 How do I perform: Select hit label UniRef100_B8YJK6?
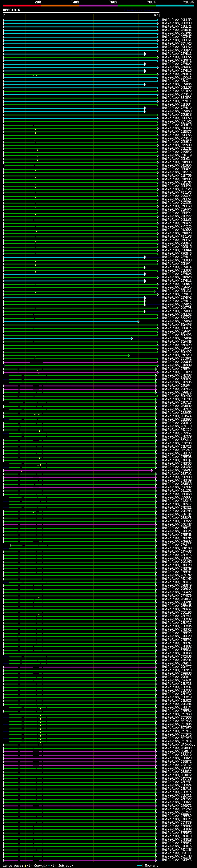(x=177, y=122)
